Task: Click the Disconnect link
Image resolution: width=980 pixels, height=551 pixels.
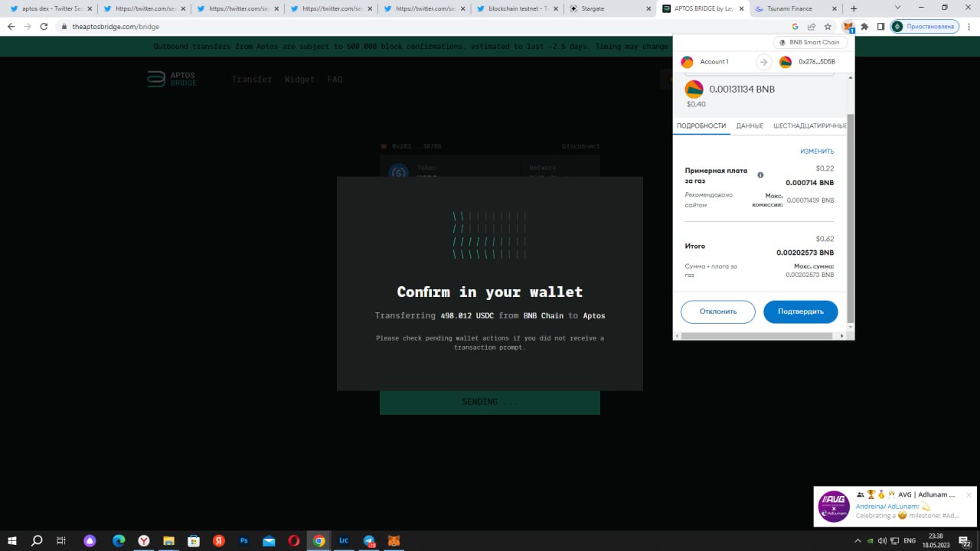Action: coord(581,146)
